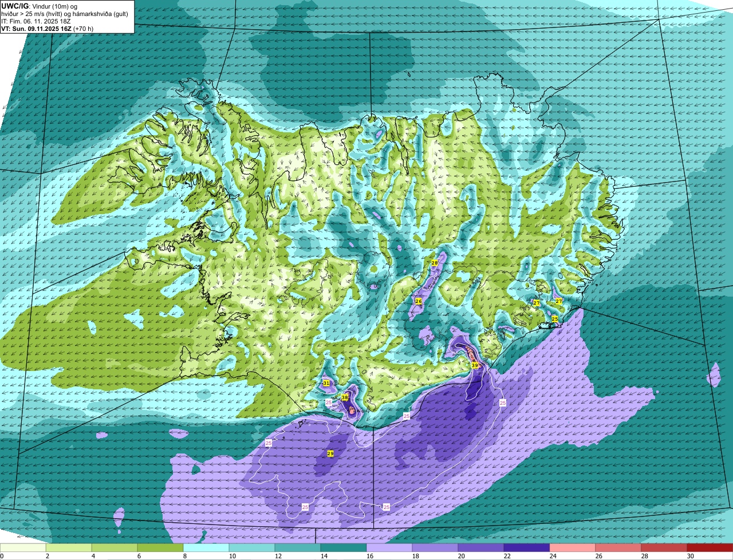
Task: Click the 4–6 m/s legend color swatch
Action: pos(115,547)
